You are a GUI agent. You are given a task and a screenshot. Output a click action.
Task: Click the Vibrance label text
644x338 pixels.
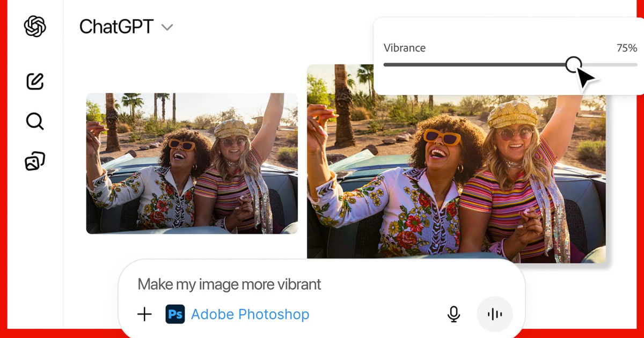405,48
